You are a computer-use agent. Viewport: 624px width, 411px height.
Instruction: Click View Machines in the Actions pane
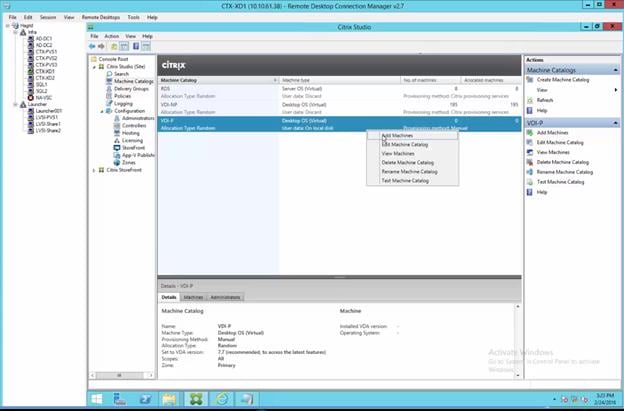(553, 152)
